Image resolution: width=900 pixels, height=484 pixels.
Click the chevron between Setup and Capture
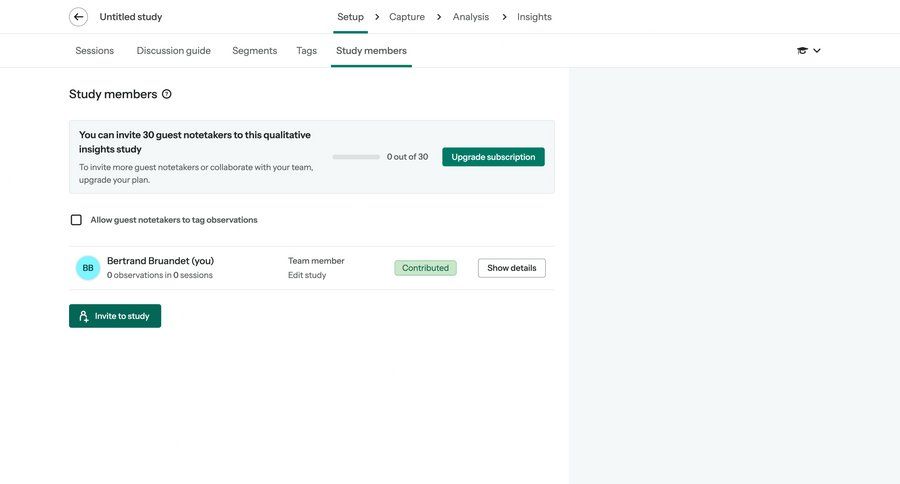[x=377, y=17]
